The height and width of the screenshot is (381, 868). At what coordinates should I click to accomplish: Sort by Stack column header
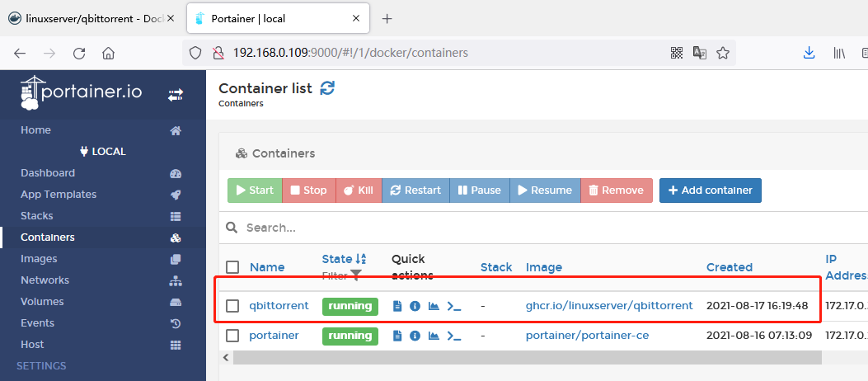pyautogui.click(x=496, y=267)
